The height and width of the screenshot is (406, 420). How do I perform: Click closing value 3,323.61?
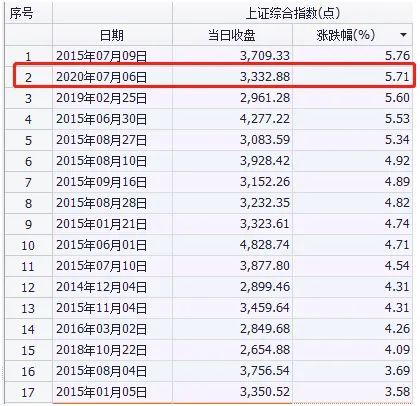coord(265,224)
